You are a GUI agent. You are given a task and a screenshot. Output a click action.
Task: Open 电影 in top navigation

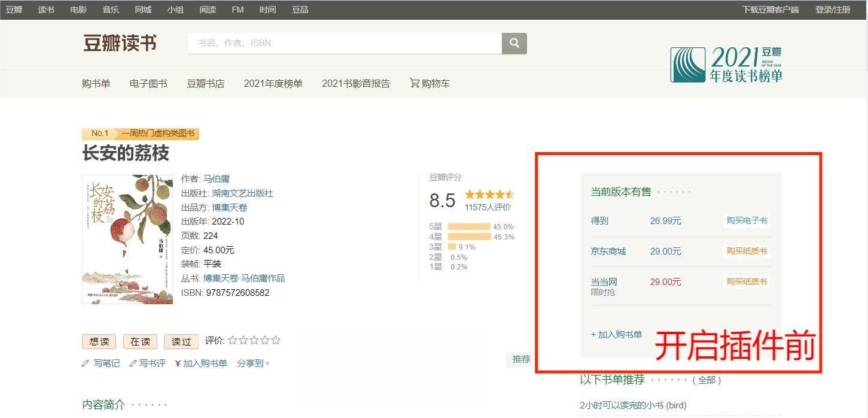coord(78,10)
